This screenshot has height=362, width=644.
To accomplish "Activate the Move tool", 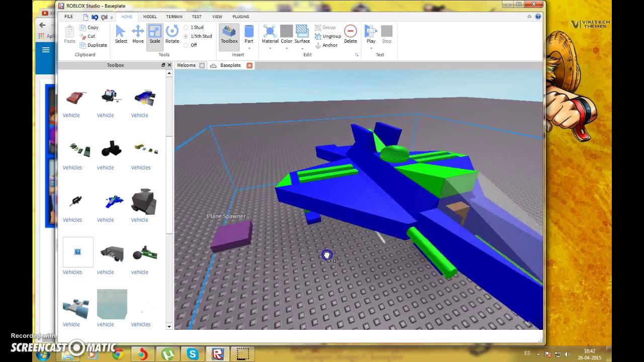I will pos(138,34).
